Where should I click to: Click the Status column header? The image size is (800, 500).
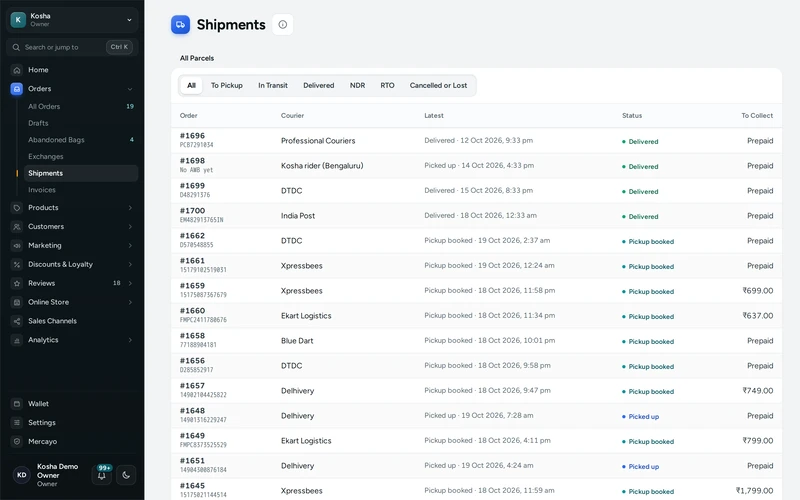pyautogui.click(x=632, y=116)
